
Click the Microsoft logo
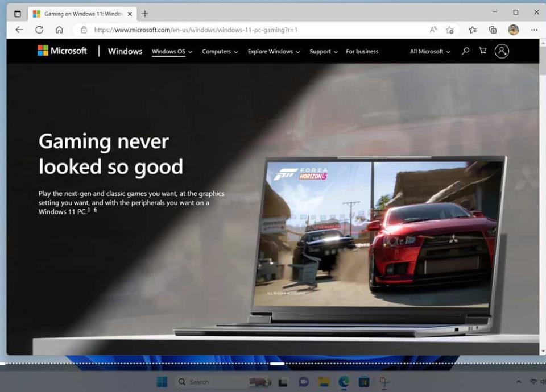tap(62, 51)
